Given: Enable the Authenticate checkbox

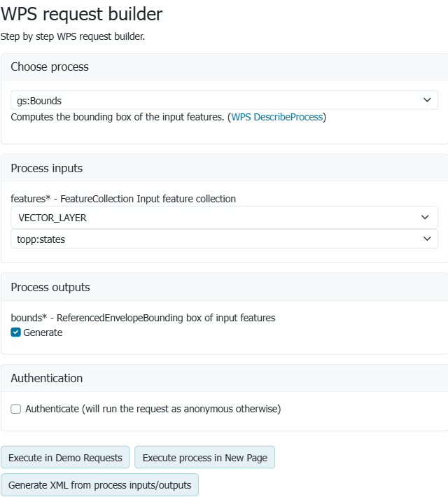Looking at the screenshot, I should [16, 409].
